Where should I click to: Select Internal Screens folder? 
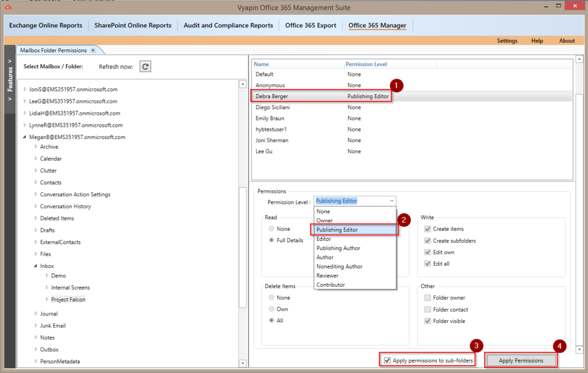71,287
